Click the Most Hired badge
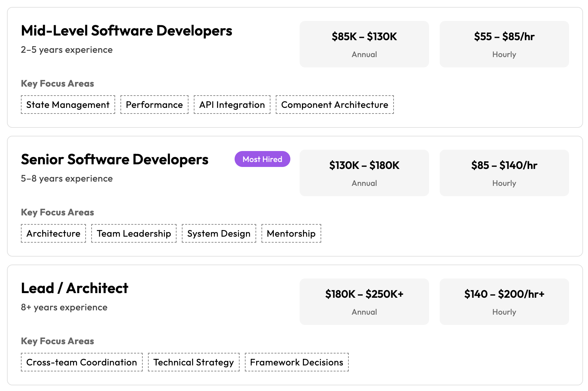The image size is (588, 391). click(262, 159)
